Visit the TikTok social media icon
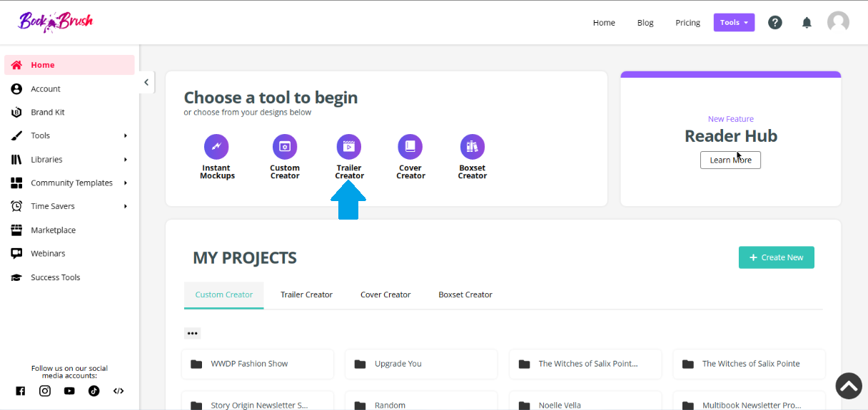 tap(94, 391)
